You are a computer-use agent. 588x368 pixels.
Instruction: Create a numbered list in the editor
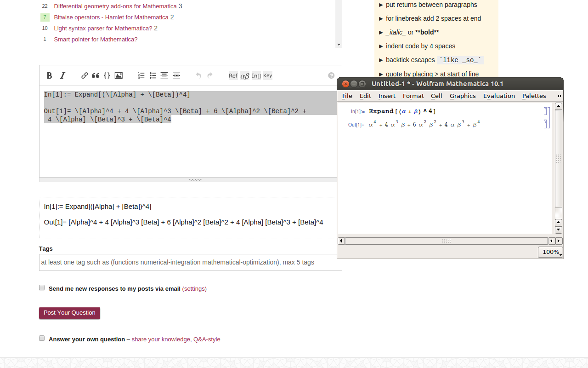point(141,75)
